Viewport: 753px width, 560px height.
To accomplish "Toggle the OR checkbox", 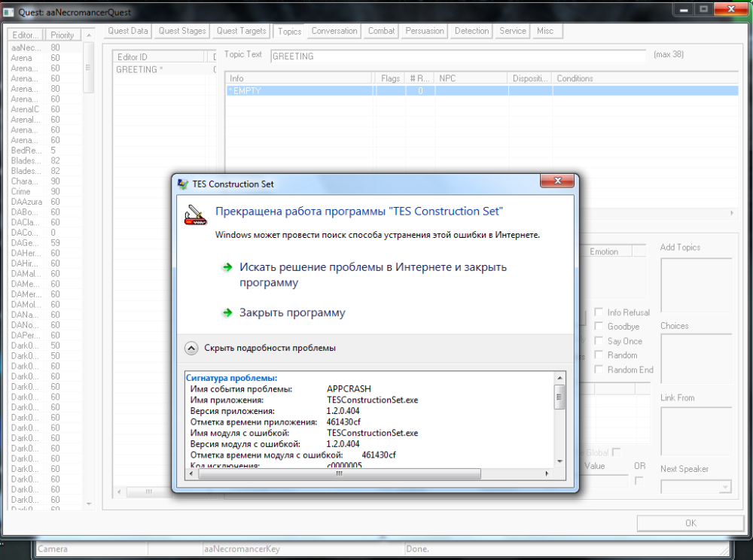I will (x=639, y=480).
